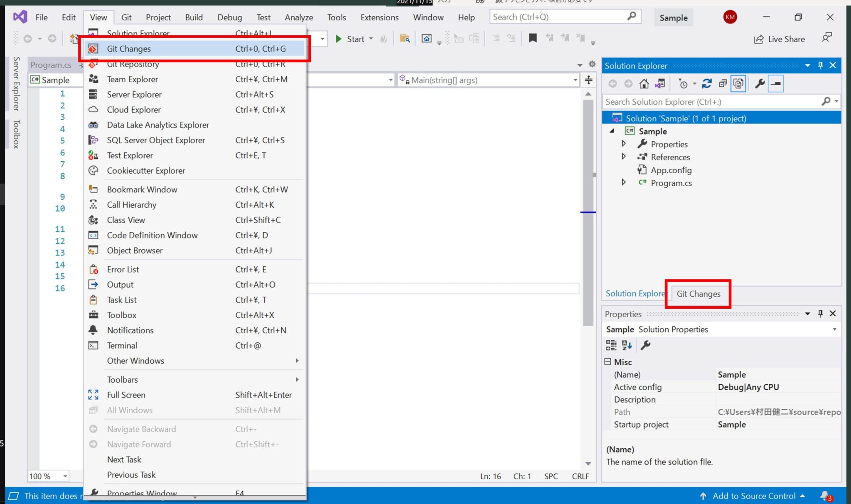Click the notifications bell in the status bar

tap(824, 496)
